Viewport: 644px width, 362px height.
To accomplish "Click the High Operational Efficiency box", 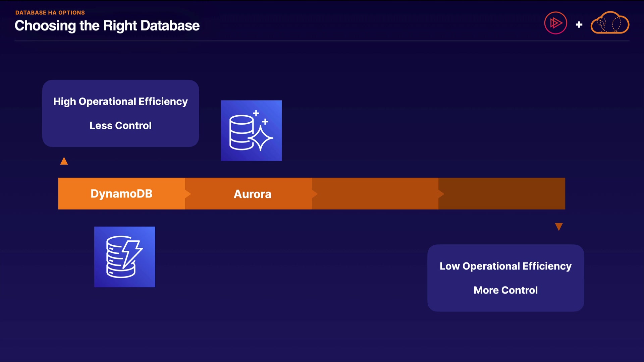I will [x=120, y=113].
